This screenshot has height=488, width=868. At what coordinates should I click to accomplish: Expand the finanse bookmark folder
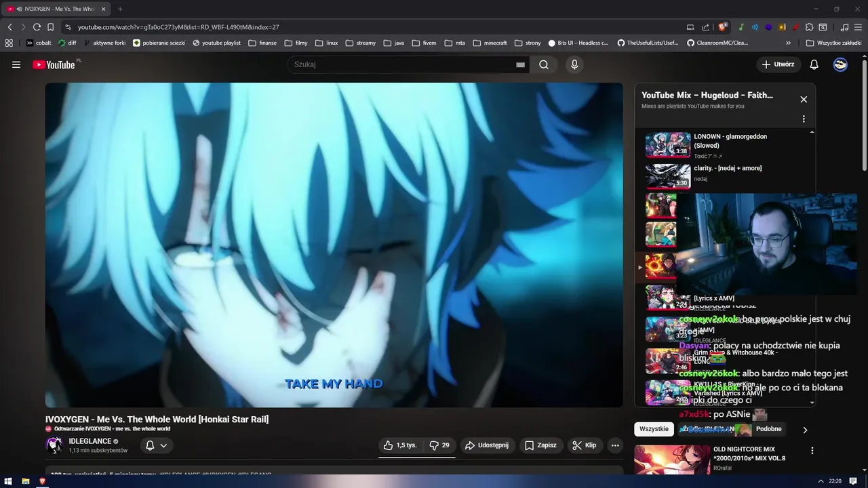[x=262, y=43]
